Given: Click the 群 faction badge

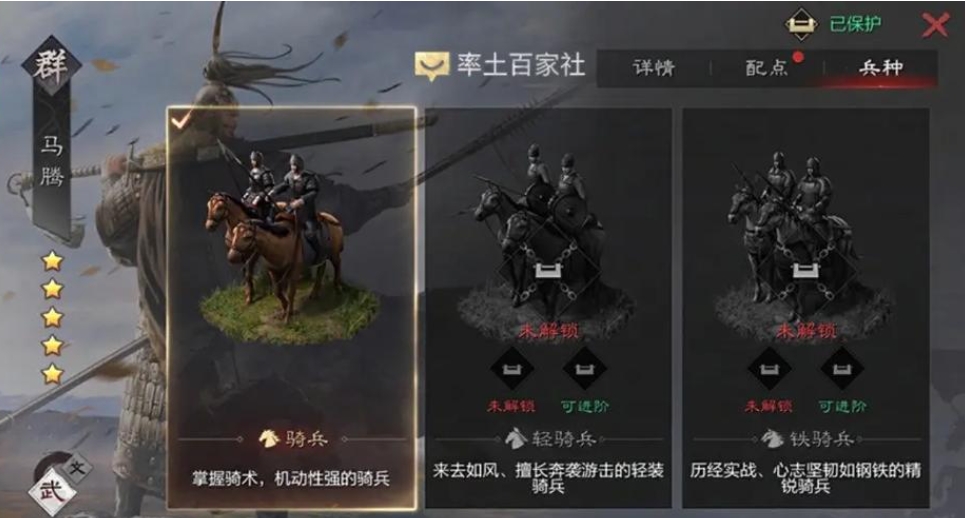Looking at the screenshot, I should tap(50, 65).
